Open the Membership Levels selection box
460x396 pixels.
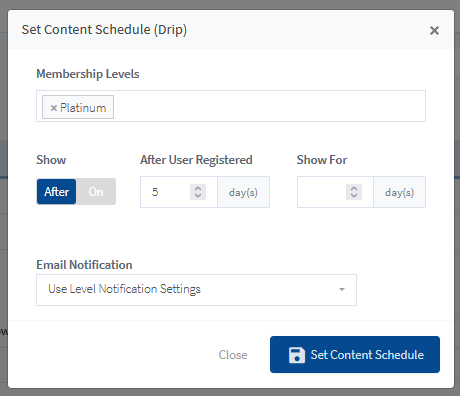(231, 106)
